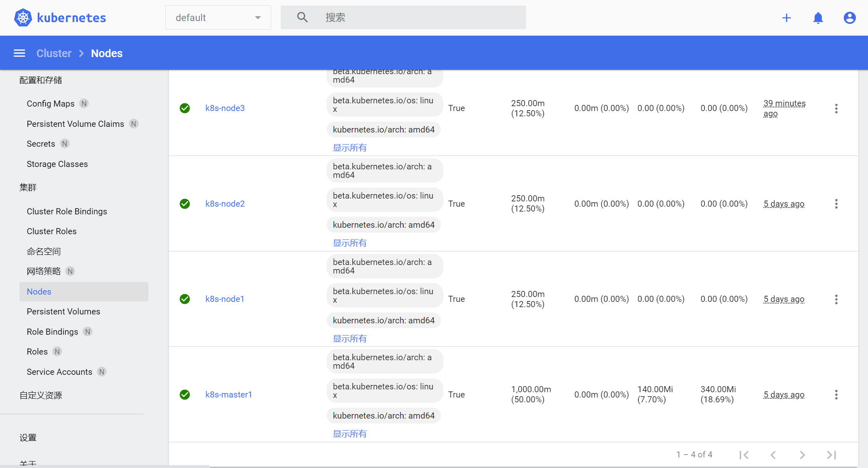868x468 pixels.
Task: Toggle the hamburger side menu
Action: [19, 53]
